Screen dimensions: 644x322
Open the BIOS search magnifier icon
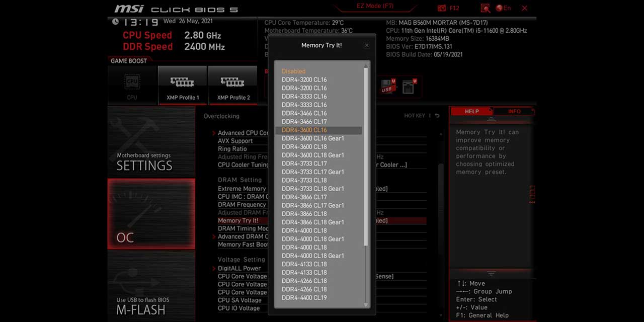485,8
